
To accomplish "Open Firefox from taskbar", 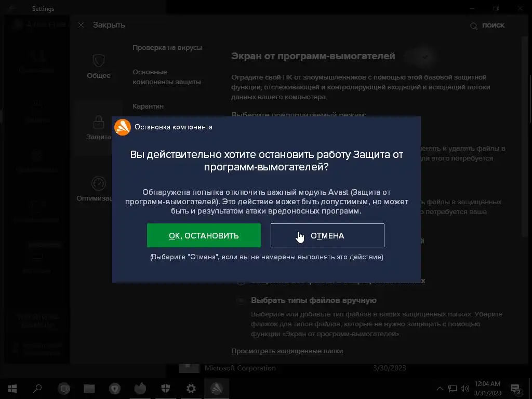I will [140, 389].
